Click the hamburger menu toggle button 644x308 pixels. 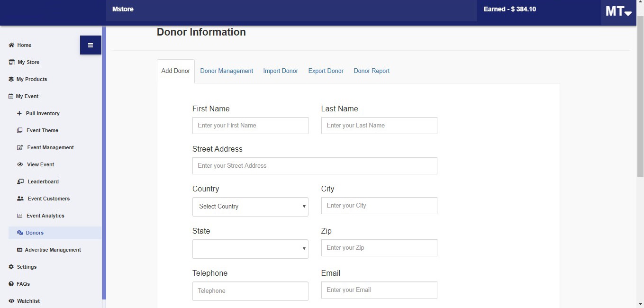[91, 45]
